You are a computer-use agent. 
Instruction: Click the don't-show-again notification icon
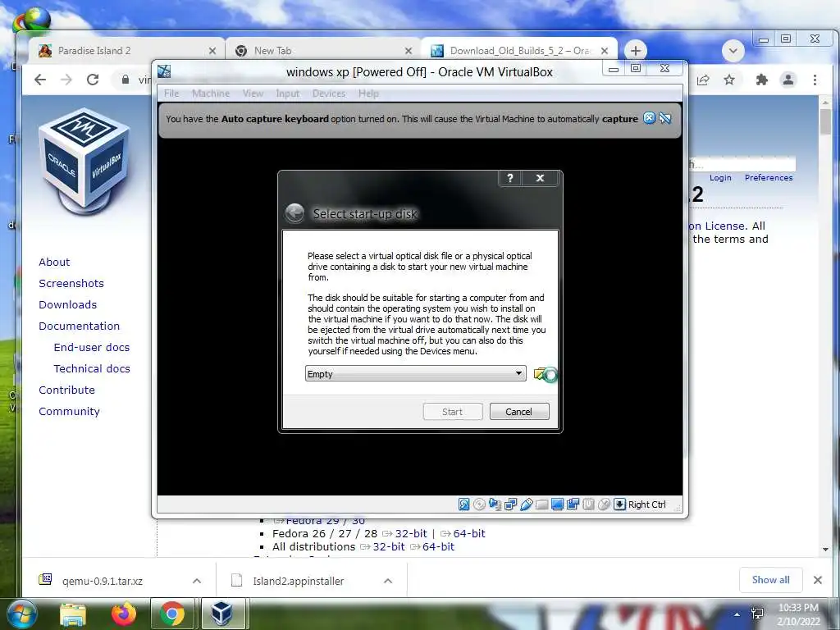click(664, 118)
